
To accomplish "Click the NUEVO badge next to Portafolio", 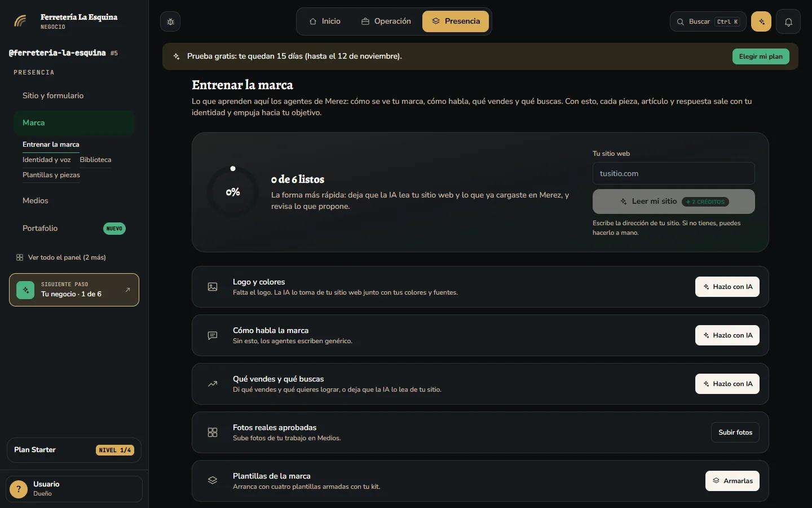I will [114, 229].
